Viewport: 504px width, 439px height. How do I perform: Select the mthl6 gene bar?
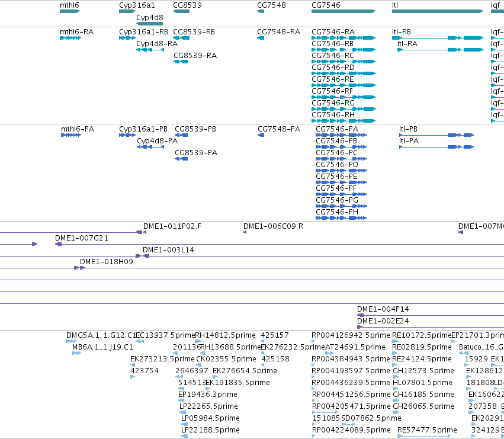coord(70,11)
